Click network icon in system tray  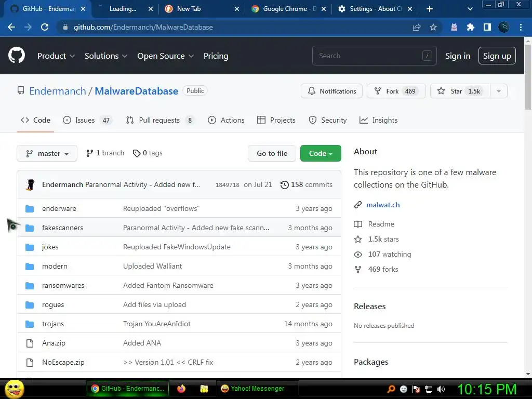tap(429, 389)
